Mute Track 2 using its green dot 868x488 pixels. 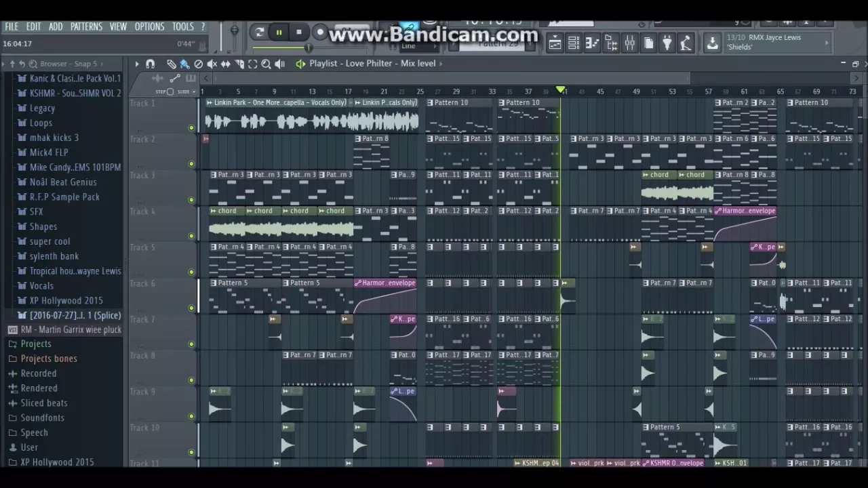191,163
